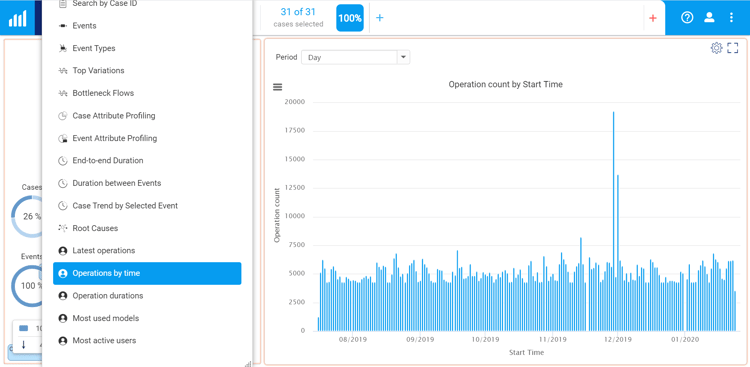Add a new filter with blue plus
Image resolution: width=750 pixels, height=367 pixels.
pyautogui.click(x=379, y=18)
